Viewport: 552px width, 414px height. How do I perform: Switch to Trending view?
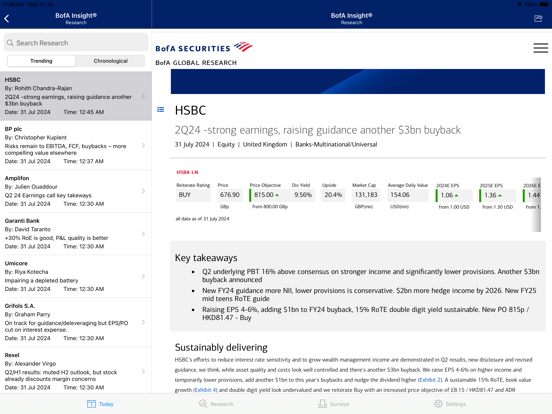tap(41, 61)
